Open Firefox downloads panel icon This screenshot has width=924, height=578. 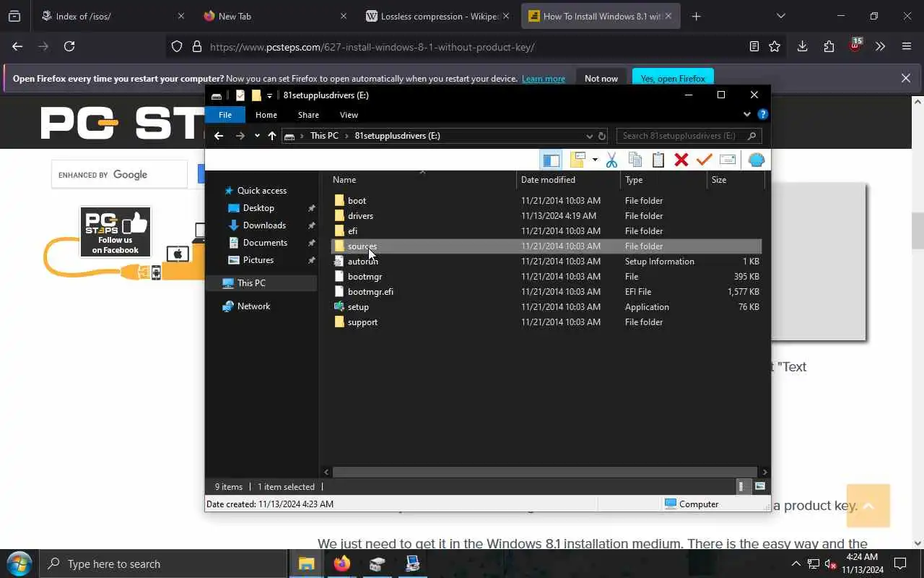[802, 46]
